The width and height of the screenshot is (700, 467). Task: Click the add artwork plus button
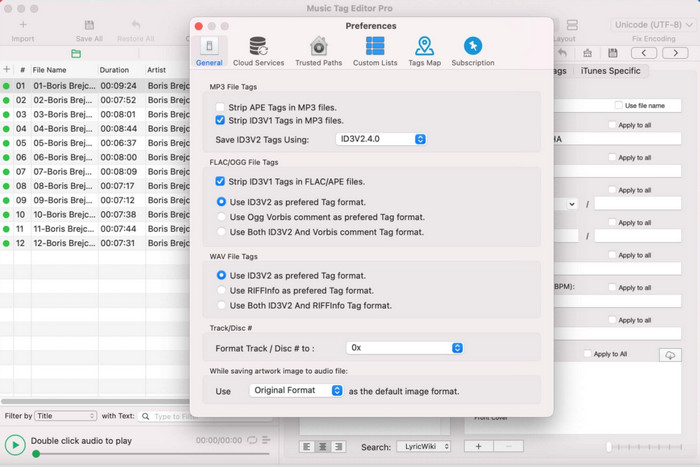(x=479, y=446)
